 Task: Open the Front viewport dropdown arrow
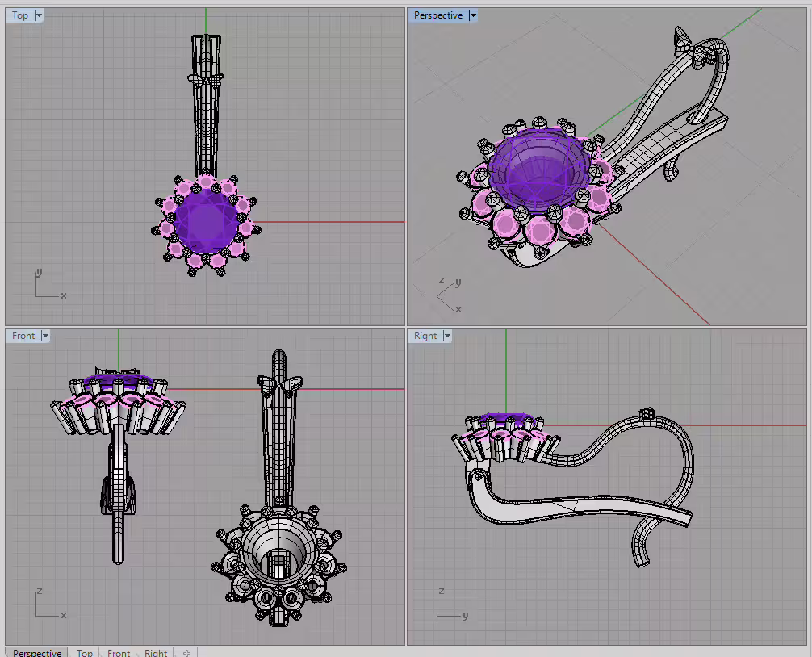tap(45, 336)
